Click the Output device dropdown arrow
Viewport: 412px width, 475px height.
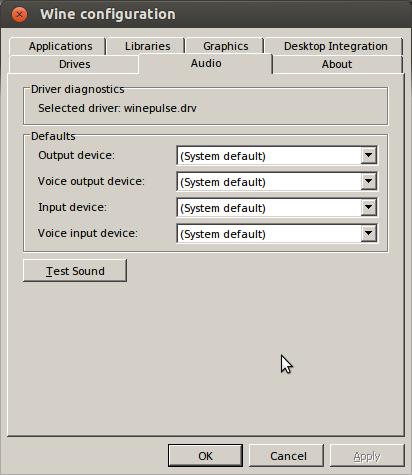pyautogui.click(x=368, y=155)
